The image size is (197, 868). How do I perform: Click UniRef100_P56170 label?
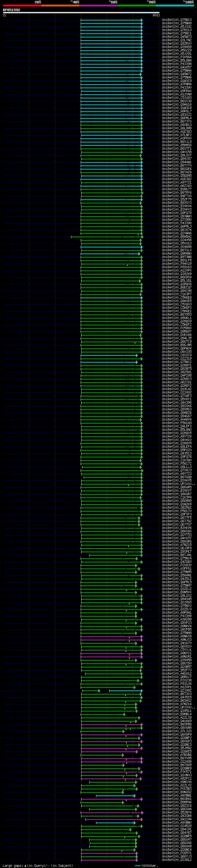(177, 511)
